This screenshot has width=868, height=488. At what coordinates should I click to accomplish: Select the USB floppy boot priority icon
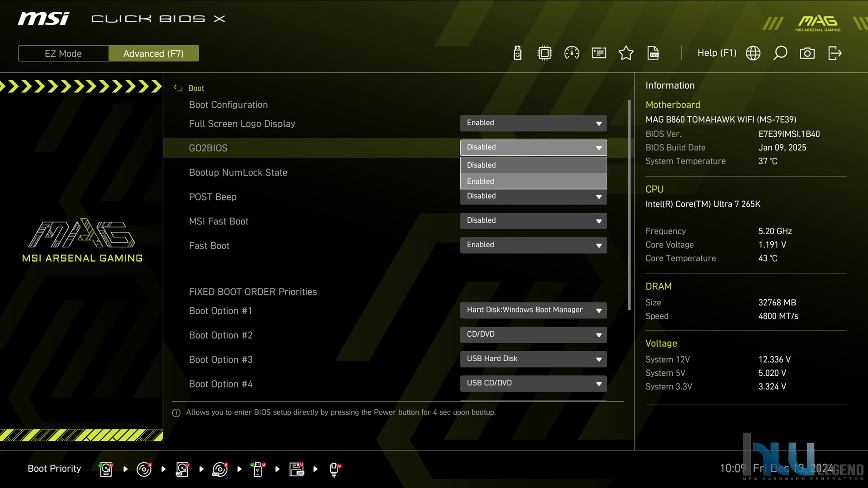pyautogui.click(x=296, y=469)
